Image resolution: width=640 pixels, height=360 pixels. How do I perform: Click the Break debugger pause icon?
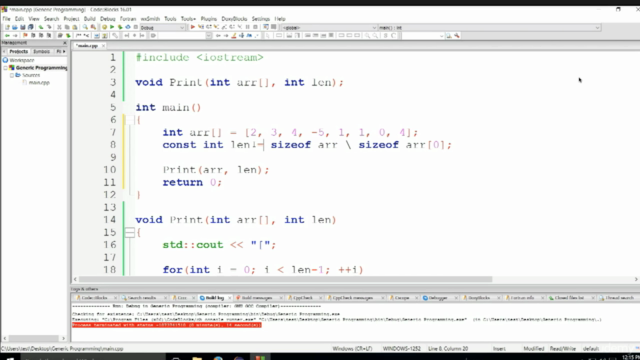[247, 27]
